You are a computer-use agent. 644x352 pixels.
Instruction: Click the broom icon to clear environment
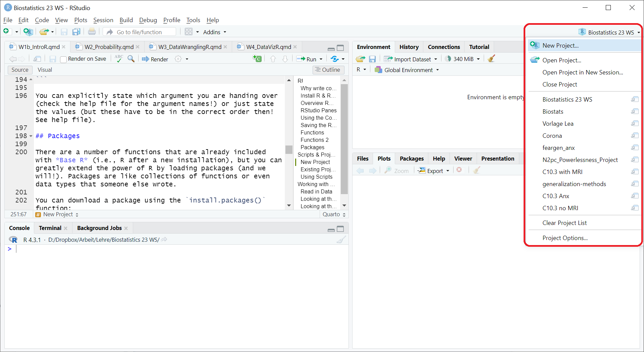tap(492, 59)
